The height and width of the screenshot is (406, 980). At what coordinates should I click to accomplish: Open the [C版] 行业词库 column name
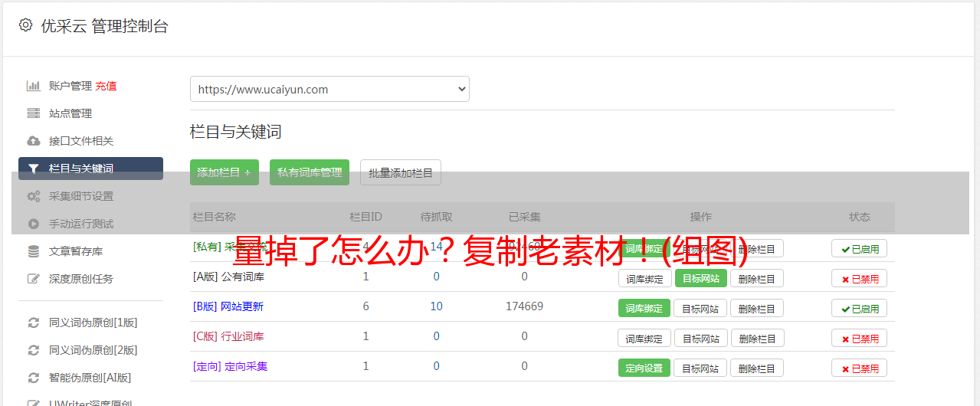coord(228,336)
